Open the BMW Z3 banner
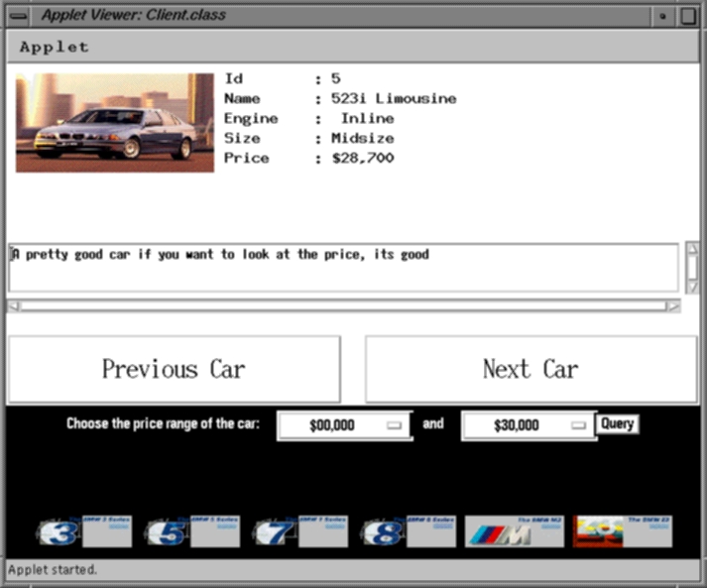This screenshot has height=588, width=707. [x=623, y=531]
